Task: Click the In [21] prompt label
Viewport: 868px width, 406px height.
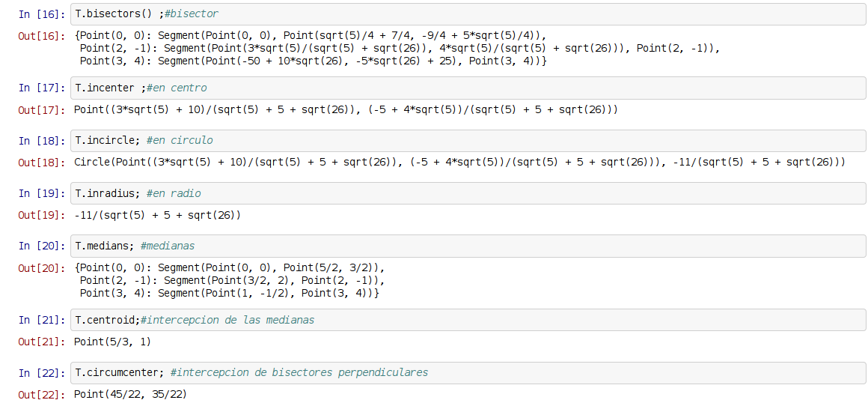Action: click(42, 320)
